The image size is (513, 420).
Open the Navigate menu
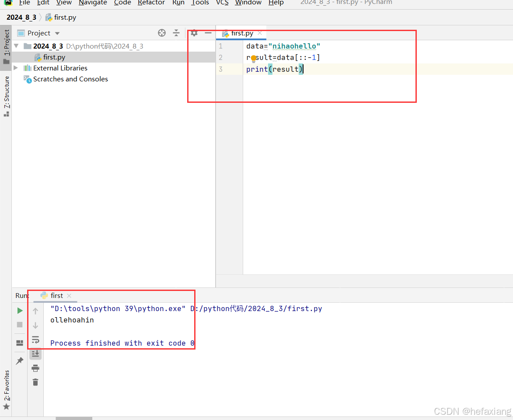point(93,3)
